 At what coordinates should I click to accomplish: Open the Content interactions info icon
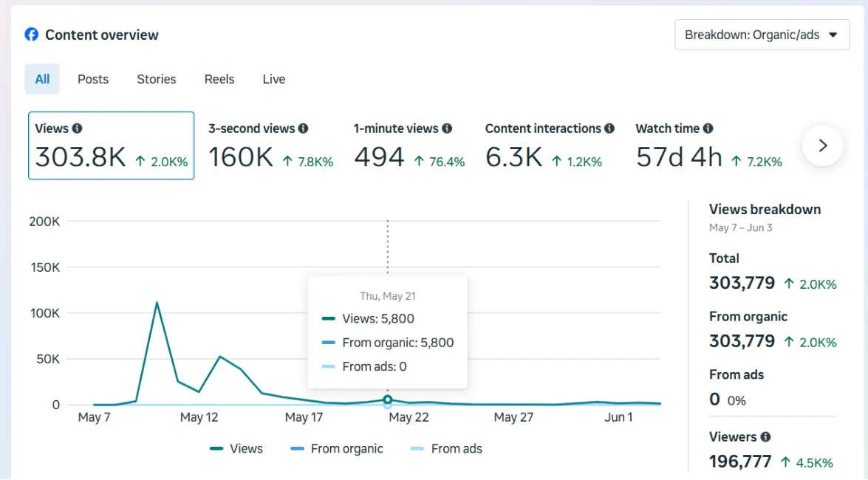tap(609, 128)
